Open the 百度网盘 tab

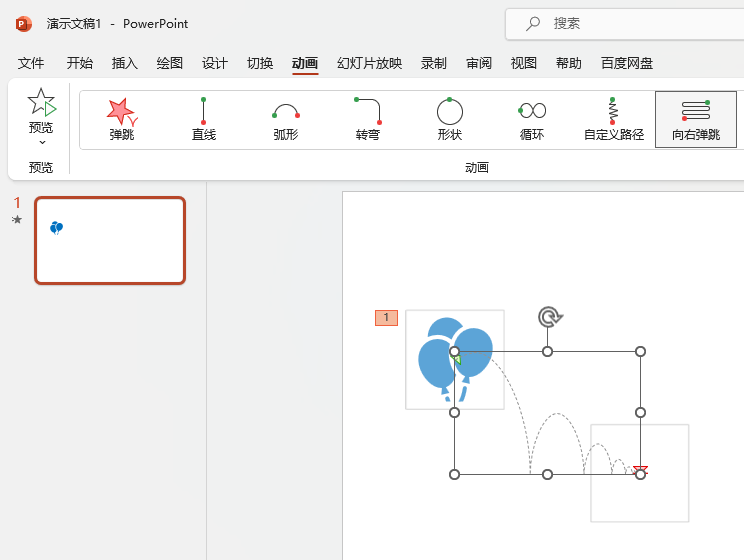[x=627, y=63]
